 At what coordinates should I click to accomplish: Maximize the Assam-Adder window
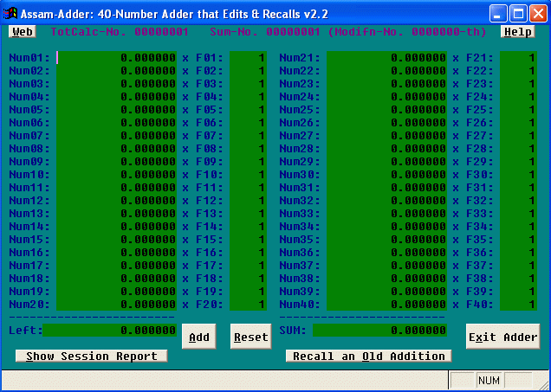(x=518, y=14)
